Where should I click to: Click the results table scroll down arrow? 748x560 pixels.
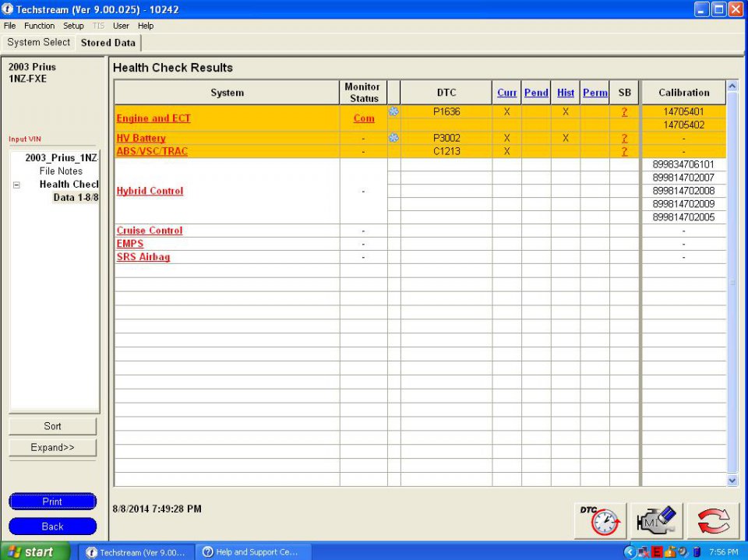pyautogui.click(x=732, y=481)
